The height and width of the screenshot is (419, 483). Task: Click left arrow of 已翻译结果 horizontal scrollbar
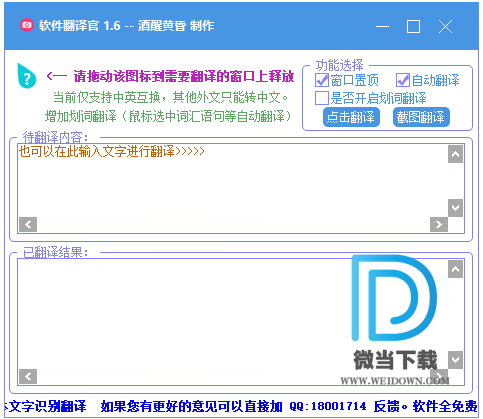tap(28, 377)
